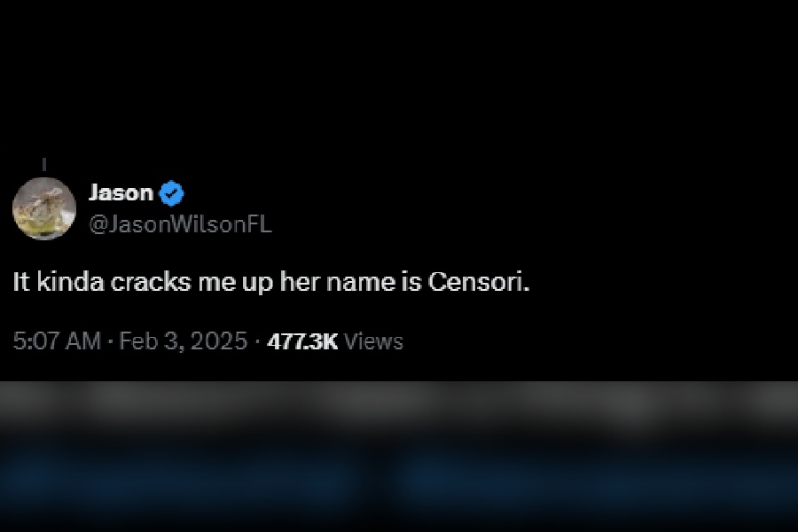Viewport: 798px width, 532px height.
Task: Select the tweet text starting It kinda
Action: coord(271,283)
